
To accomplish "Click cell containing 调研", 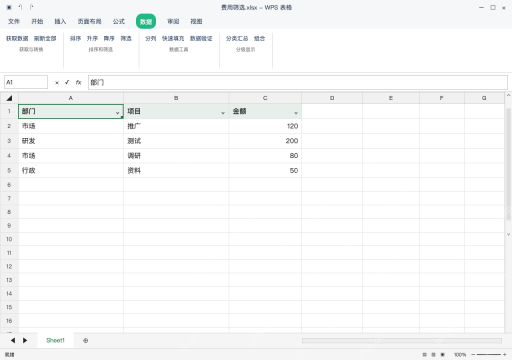I will coord(176,156).
